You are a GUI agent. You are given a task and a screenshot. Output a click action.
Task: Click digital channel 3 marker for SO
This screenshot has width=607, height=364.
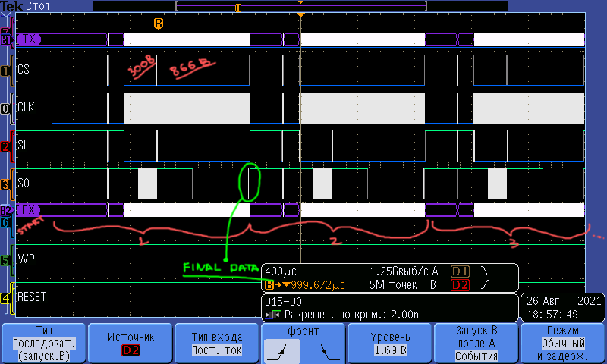pos(5,184)
